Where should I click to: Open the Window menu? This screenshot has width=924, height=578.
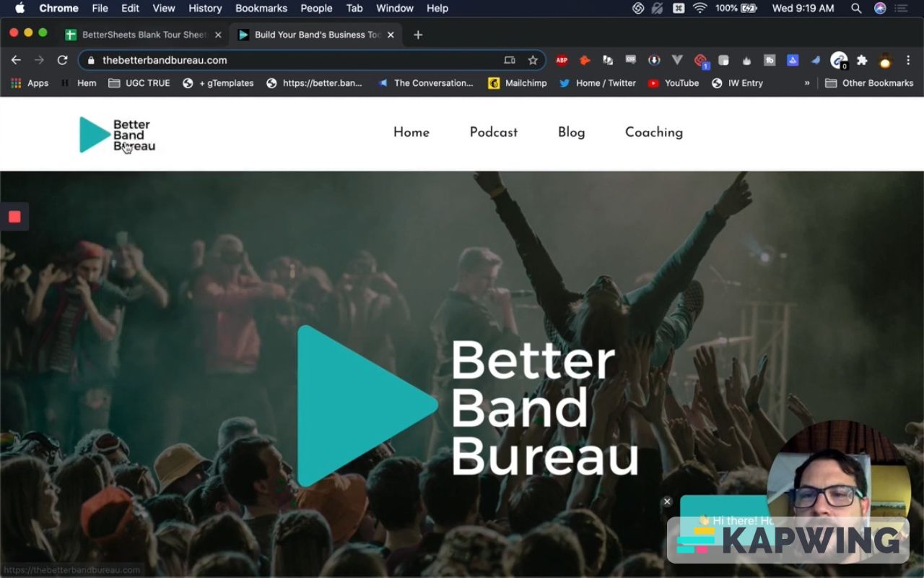(x=395, y=8)
